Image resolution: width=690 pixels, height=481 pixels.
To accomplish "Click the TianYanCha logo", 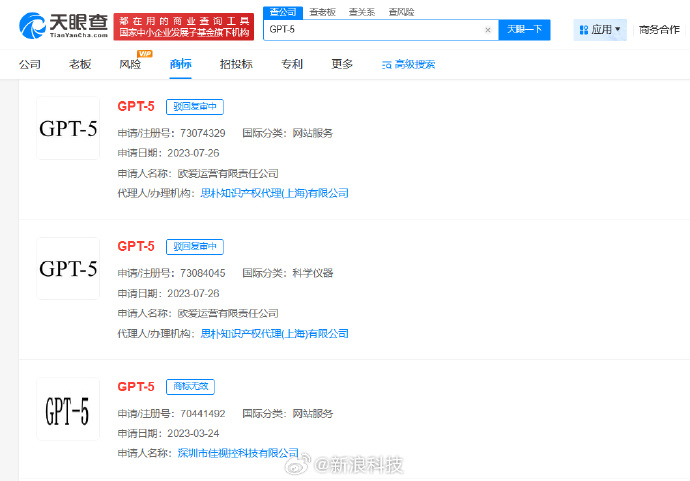I will click(64, 26).
